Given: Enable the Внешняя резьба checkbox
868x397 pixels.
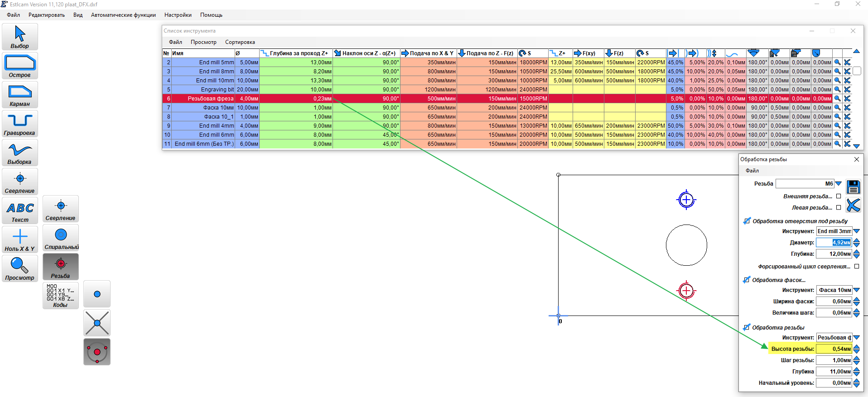Looking at the screenshot, I should click(x=839, y=196).
